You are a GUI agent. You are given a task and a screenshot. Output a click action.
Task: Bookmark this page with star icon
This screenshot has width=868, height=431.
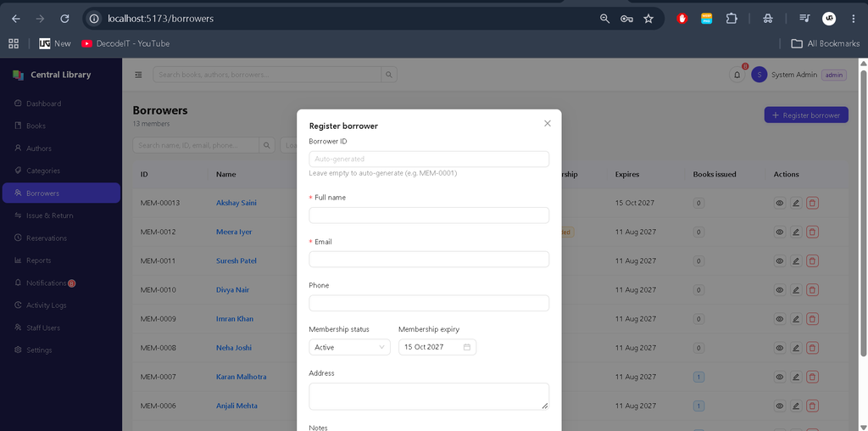(x=648, y=19)
